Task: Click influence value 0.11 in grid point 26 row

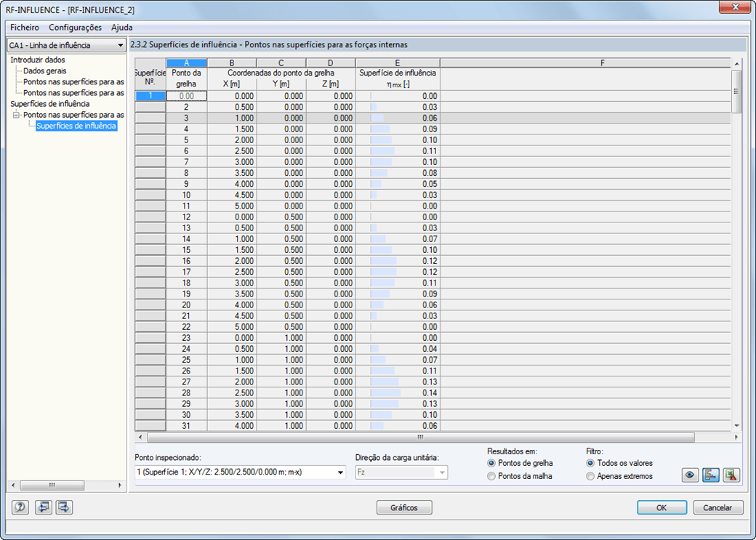Action: coord(398,371)
